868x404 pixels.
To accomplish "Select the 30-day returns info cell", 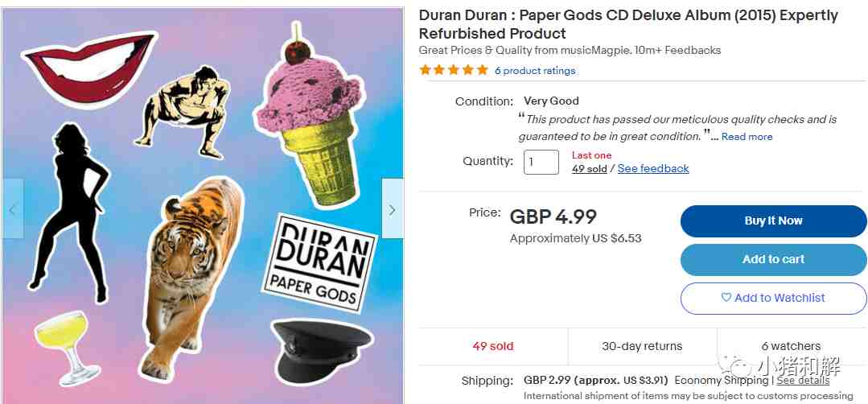I will [x=642, y=346].
